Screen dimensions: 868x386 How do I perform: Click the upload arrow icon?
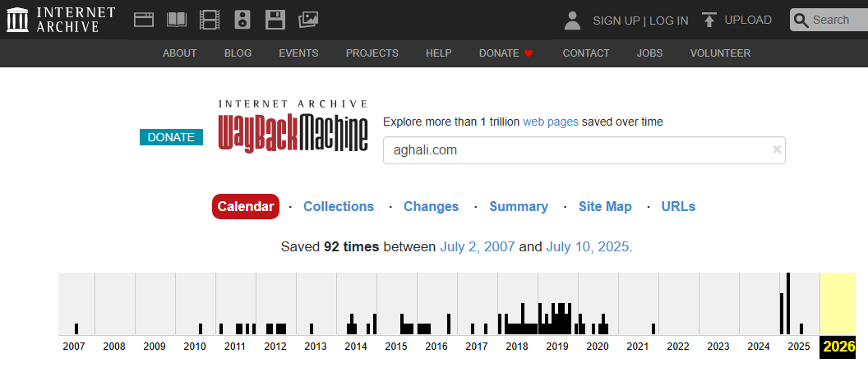coord(709,20)
